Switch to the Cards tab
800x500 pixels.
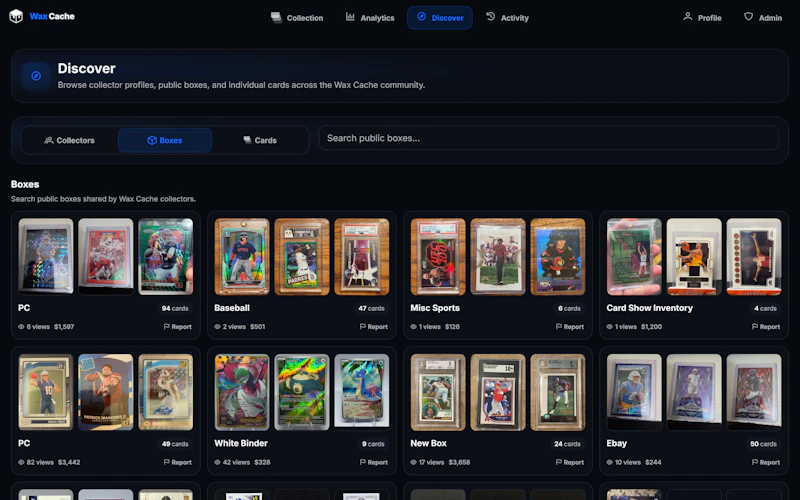point(260,140)
